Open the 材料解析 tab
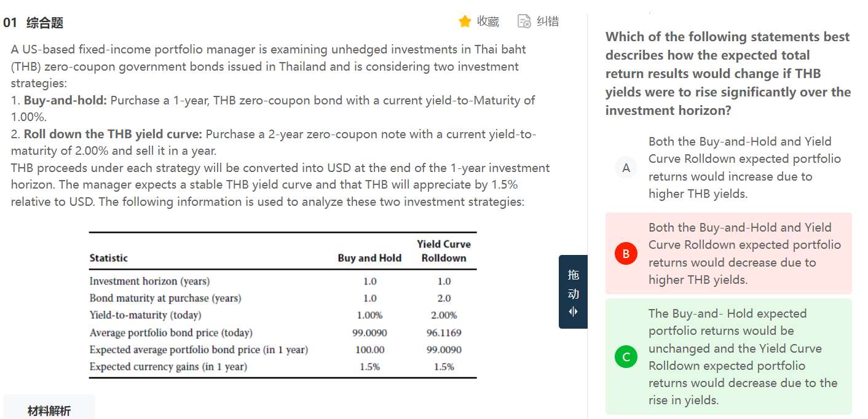The width and height of the screenshot is (868, 419). pos(49,410)
